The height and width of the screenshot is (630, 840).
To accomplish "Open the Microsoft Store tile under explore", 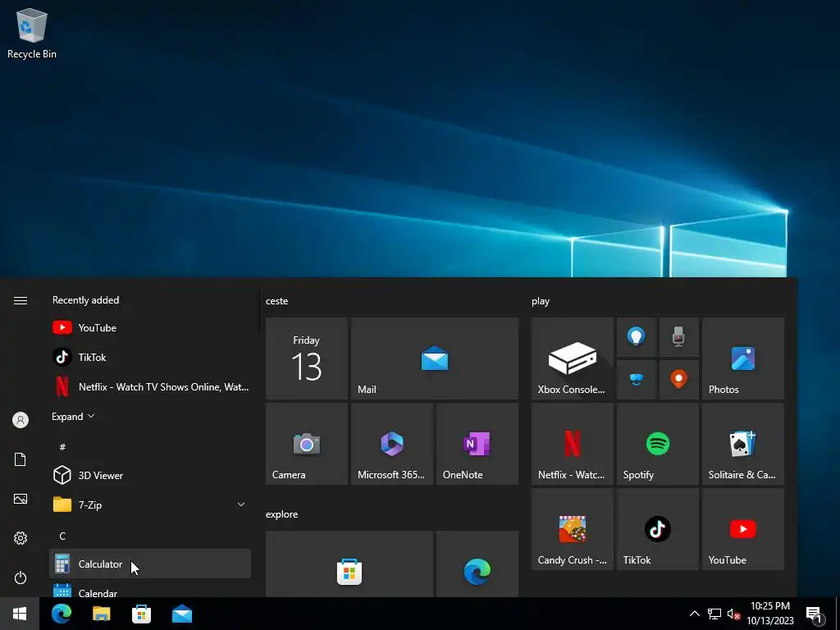I will pos(349,564).
